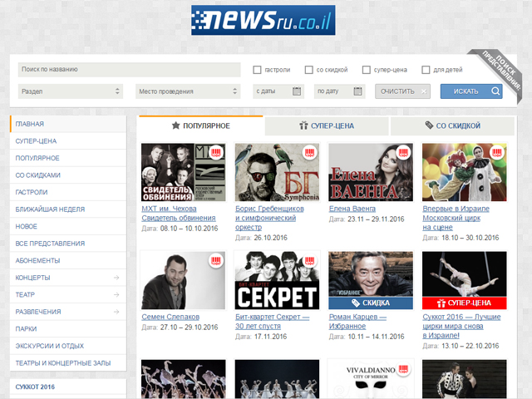Open 'МХТ им. Чехова Свидетель обвинения' link
Viewport: 532px width, 399px height.
179,214
